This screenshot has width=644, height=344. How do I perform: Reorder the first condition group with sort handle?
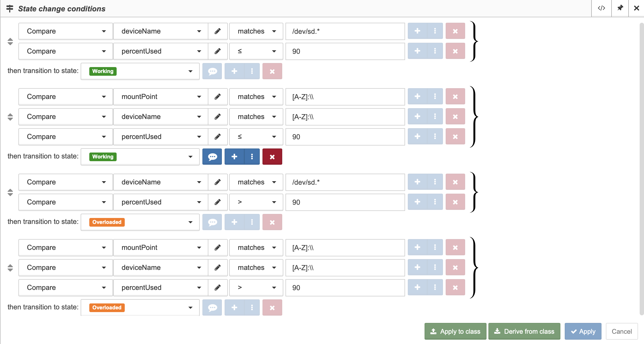10,41
